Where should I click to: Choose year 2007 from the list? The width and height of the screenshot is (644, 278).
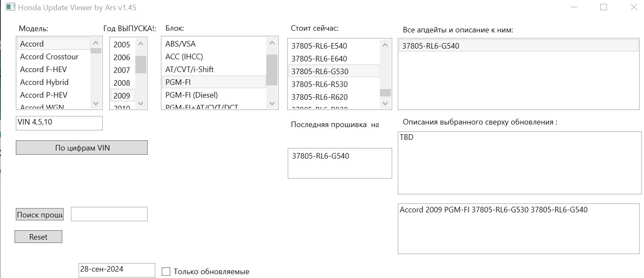click(x=122, y=70)
